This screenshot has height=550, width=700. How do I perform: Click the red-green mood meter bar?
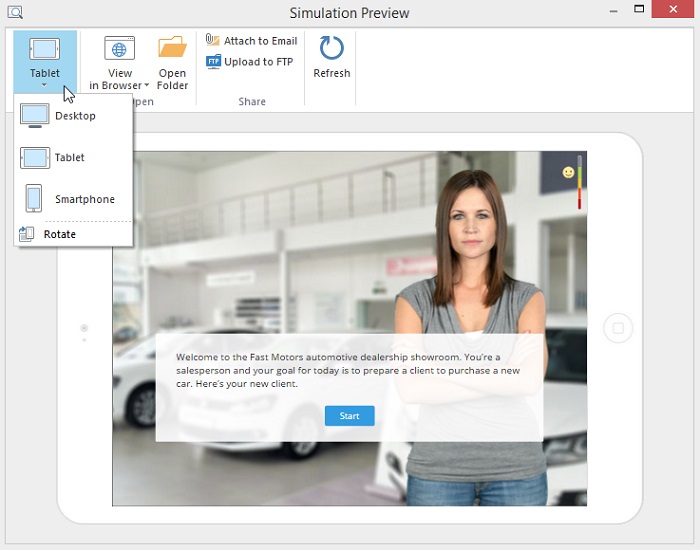[579, 182]
